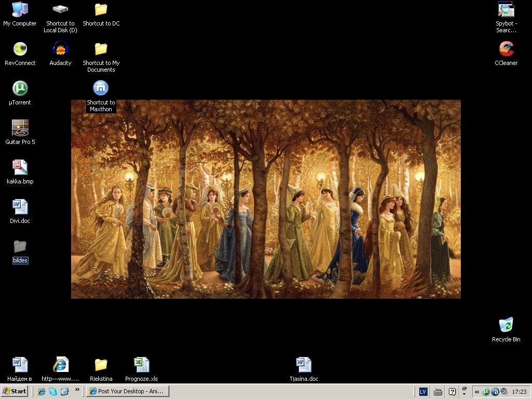532x399 pixels.
Task: Launch Guitar Pro 5 icon
Action: point(20,132)
